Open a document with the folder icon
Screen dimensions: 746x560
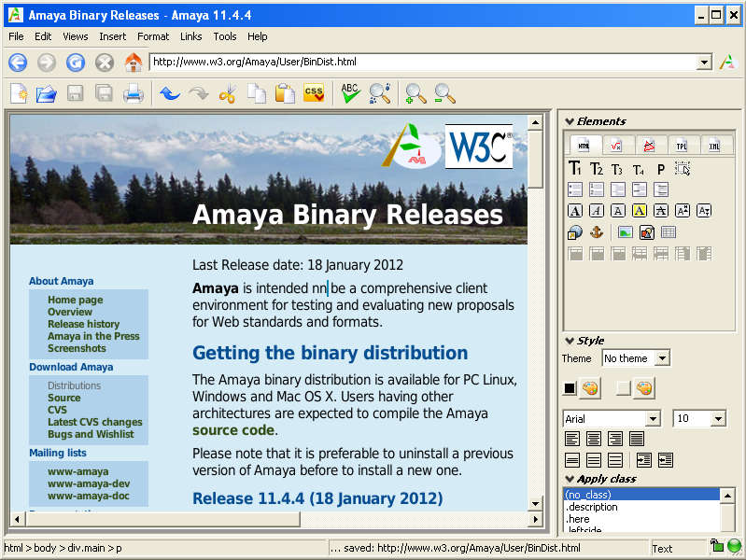pyautogui.click(x=47, y=93)
